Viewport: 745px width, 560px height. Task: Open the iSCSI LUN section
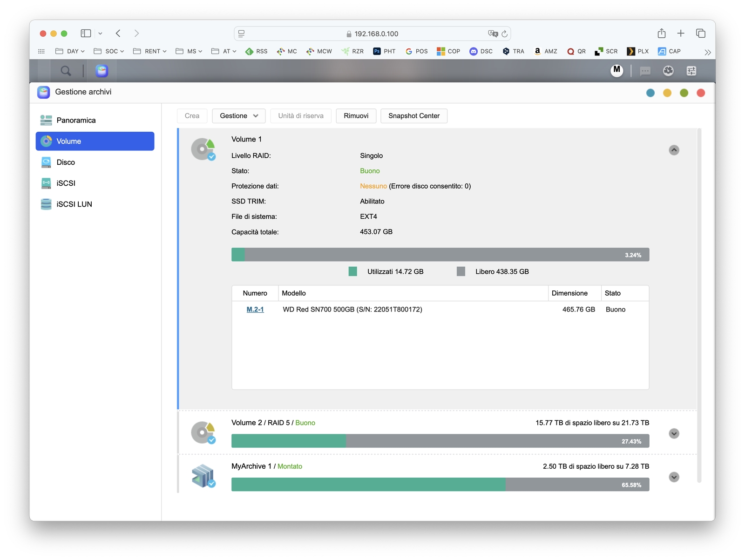click(74, 204)
